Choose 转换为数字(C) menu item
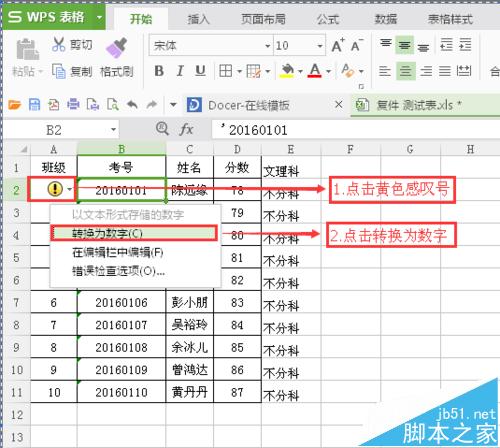 pos(134,233)
